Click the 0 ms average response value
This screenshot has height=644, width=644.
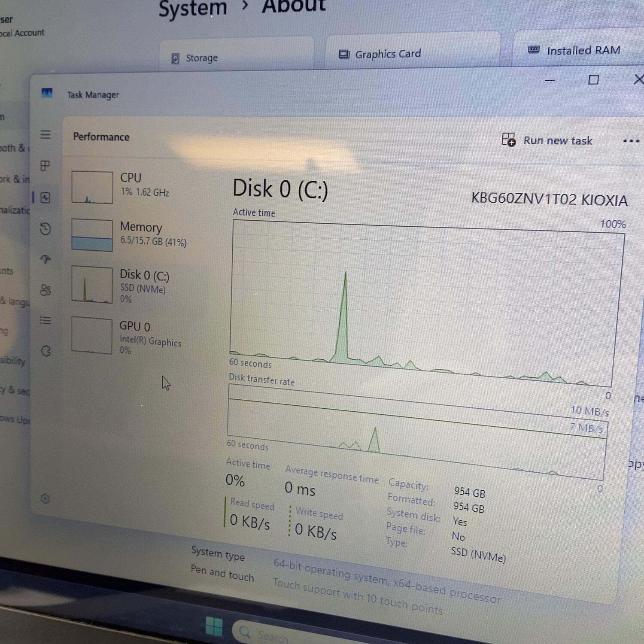coord(300,488)
